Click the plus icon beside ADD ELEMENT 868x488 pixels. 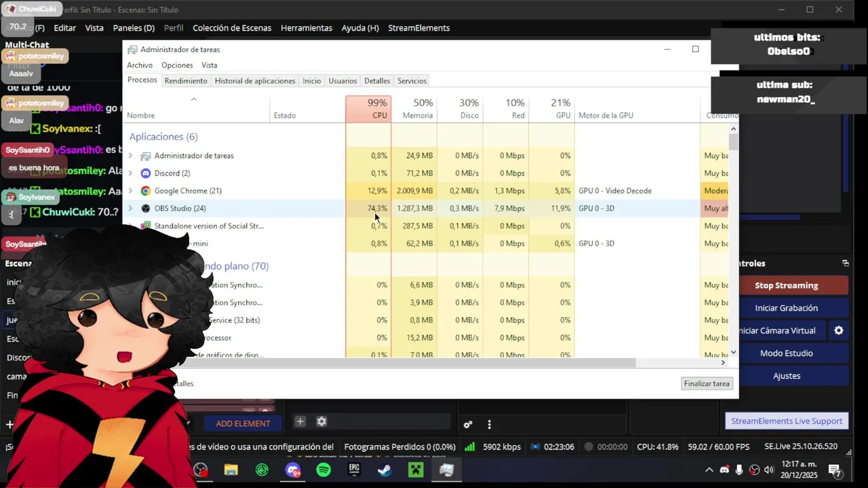click(300, 422)
